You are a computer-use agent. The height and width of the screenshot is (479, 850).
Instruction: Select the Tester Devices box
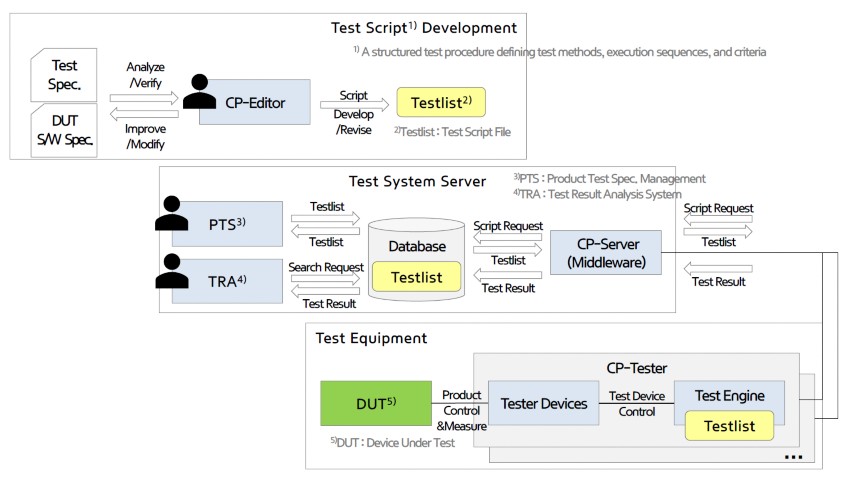coord(544,403)
